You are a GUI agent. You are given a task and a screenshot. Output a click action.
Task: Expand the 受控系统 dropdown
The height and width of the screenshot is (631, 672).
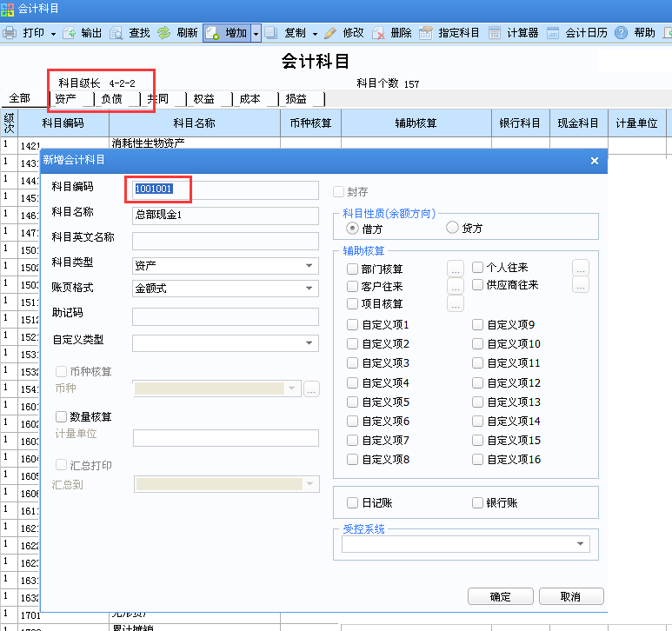581,544
